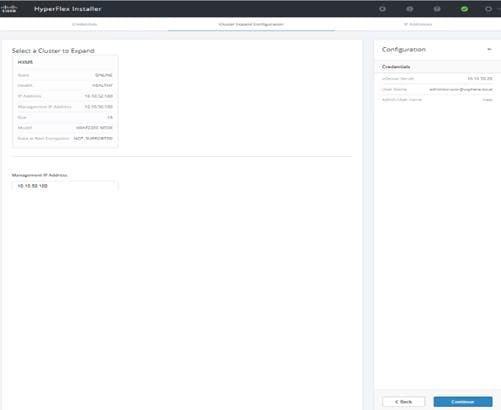Click the vCenter Server row in Configuration
The width and height of the screenshot is (501, 410).
pyautogui.click(x=437, y=79)
